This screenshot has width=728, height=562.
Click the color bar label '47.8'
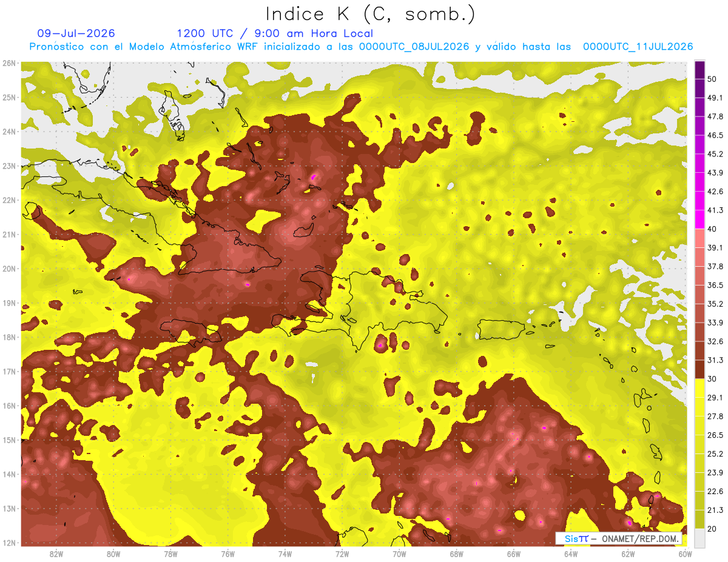point(715,116)
